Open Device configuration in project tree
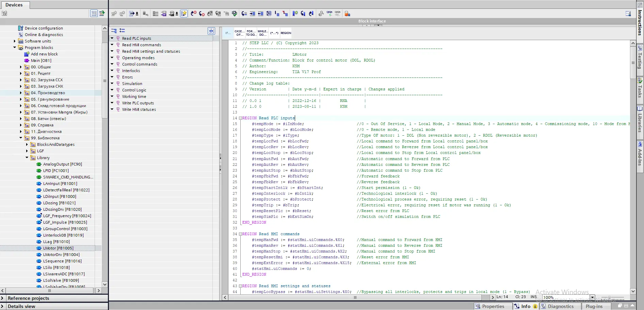 tap(44, 28)
